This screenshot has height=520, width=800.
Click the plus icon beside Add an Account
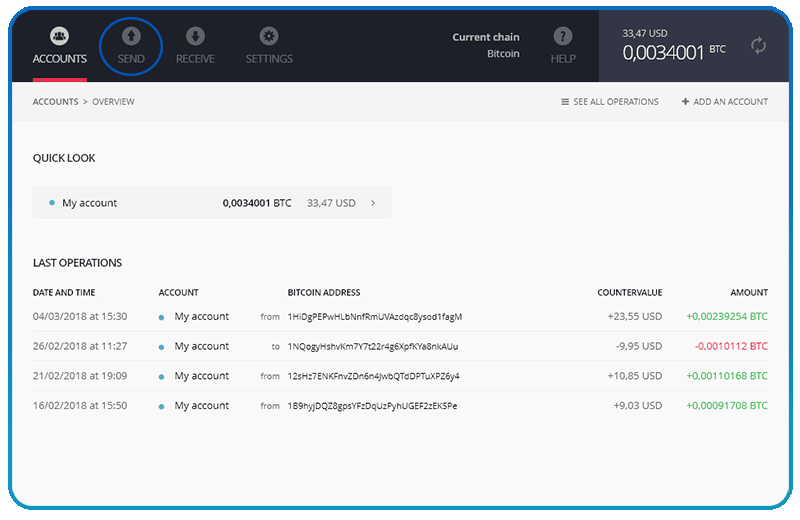[x=685, y=102]
